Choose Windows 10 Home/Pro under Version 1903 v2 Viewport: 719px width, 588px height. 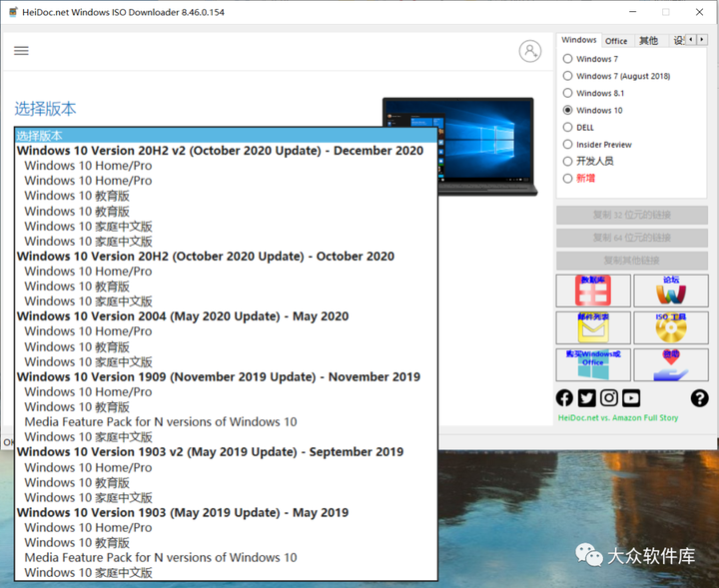point(226,467)
